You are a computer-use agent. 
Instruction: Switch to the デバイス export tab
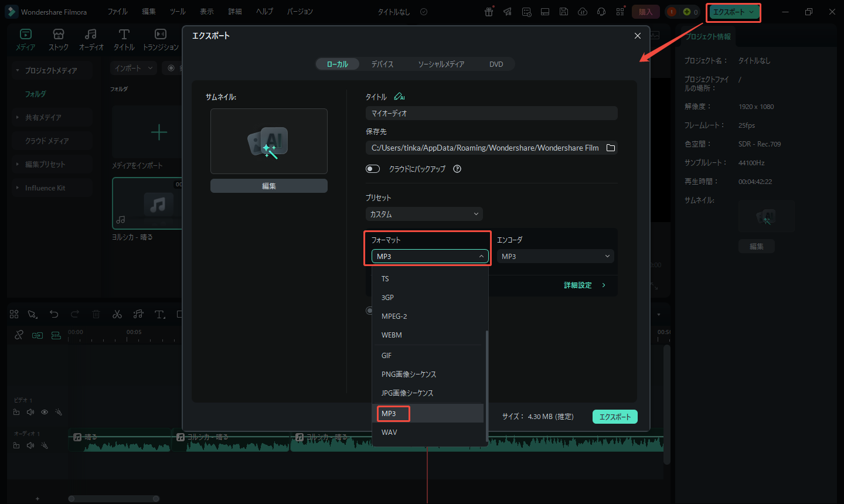pyautogui.click(x=382, y=64)
